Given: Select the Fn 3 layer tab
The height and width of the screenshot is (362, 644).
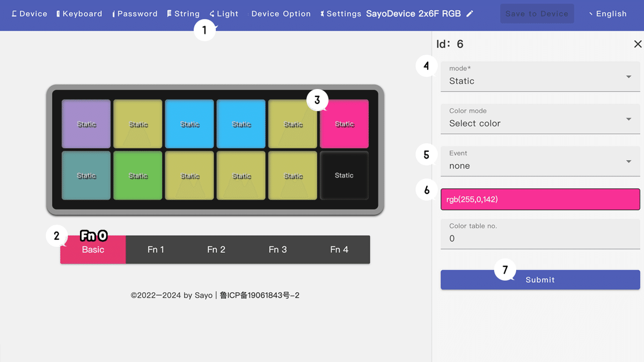Looking at the screenshot, I should point(277,249).
